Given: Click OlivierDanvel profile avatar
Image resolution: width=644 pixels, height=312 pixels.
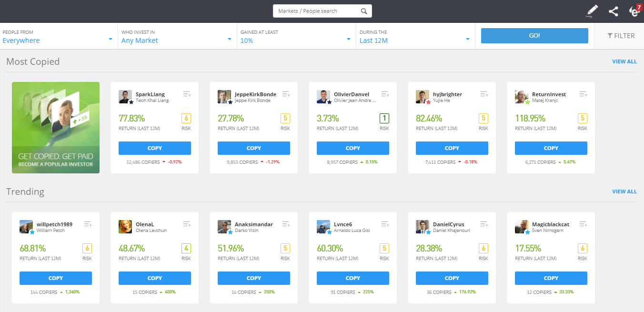Looking at the screenshot, I should pyautogui.click(x=323, y=97).
